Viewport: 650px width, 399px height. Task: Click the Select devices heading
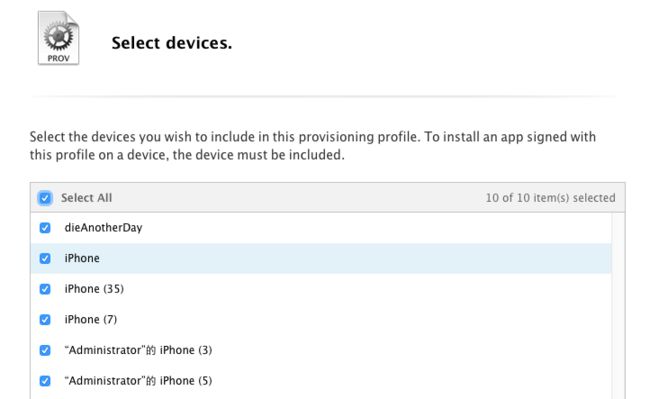[x=172, y=43]
